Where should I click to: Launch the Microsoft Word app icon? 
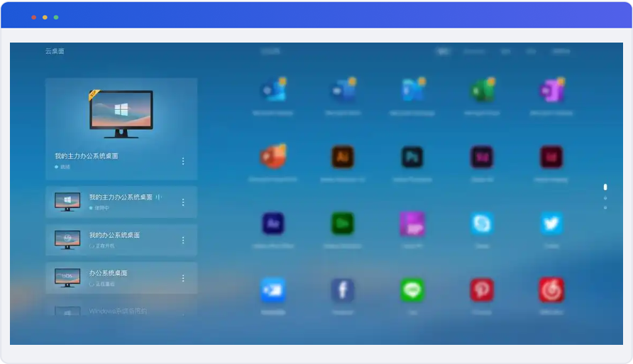(343, 90)
